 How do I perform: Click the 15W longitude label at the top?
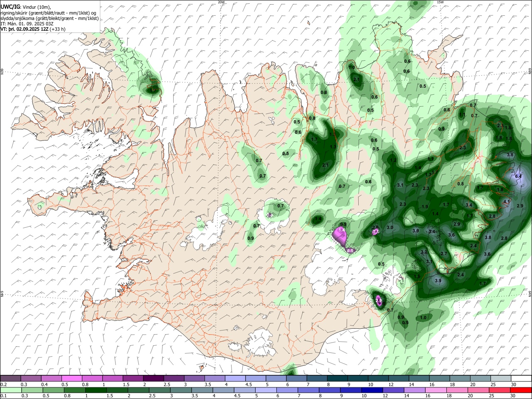(440, 2)
